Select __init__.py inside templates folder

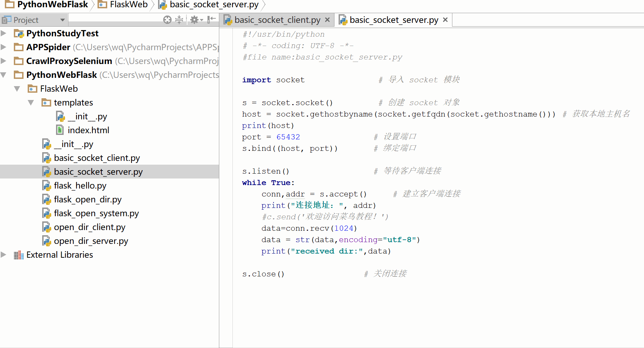pos(88,116)
